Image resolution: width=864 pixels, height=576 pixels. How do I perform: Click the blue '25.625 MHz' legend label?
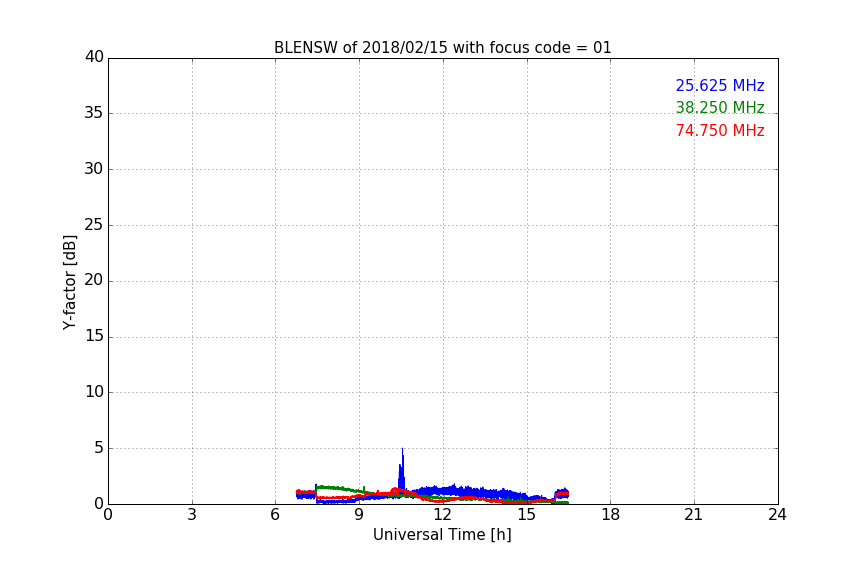click(x=720, y=85)
